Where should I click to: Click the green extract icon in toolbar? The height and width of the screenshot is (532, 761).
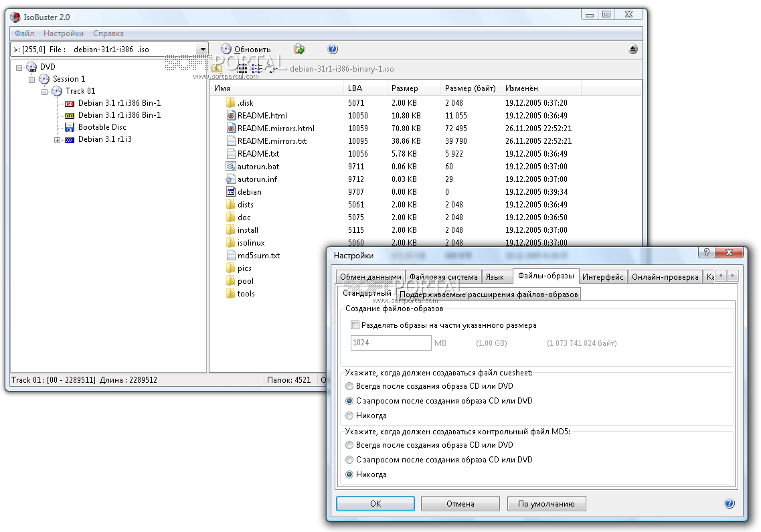click(x=299, y=49)
